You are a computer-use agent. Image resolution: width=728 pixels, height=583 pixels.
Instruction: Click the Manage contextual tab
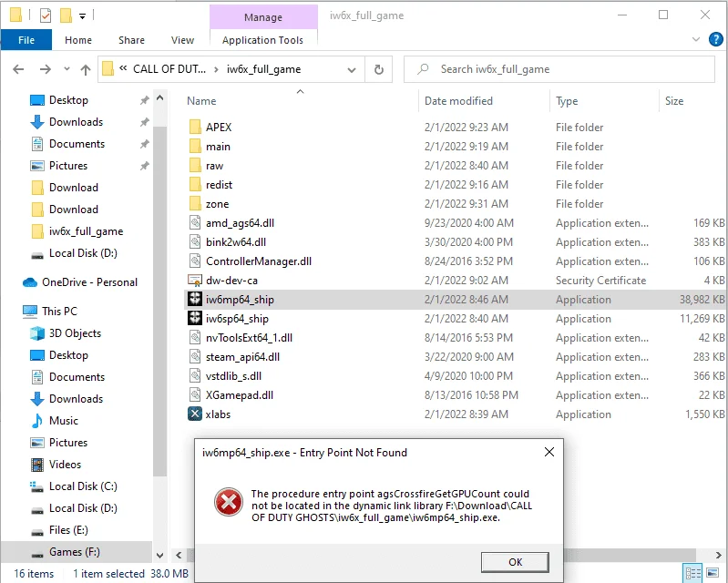[x=263, y=17]
